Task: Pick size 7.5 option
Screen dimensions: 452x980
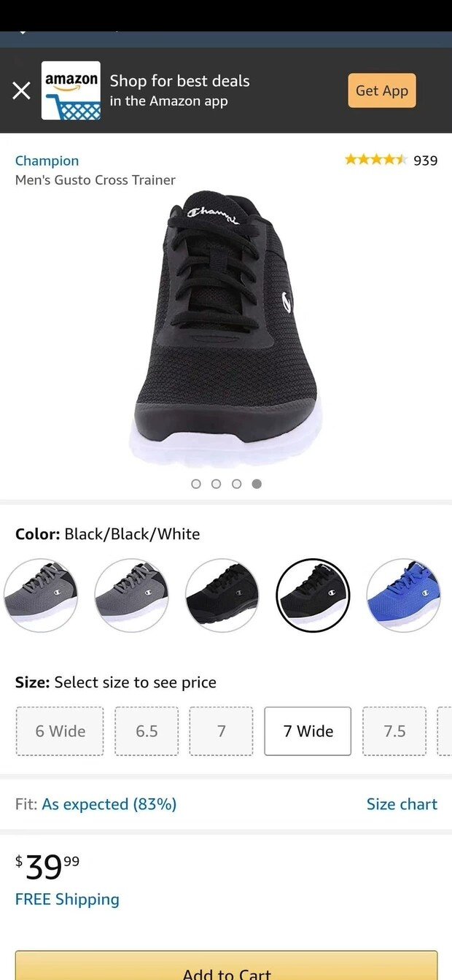Action: coord(394,731)
